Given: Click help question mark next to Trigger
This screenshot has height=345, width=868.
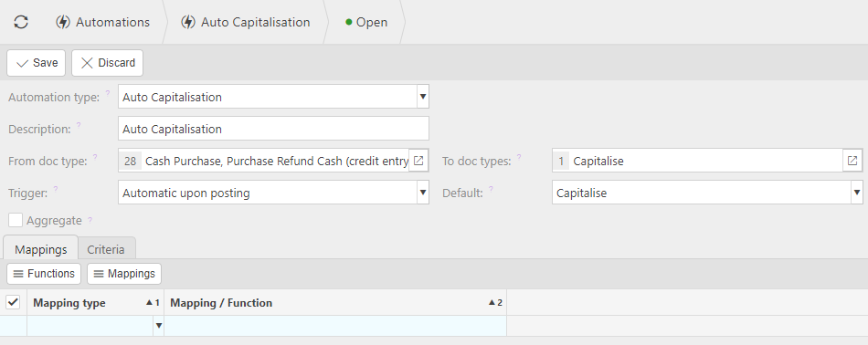Looking at the screenshot, I should click(56, 189).
